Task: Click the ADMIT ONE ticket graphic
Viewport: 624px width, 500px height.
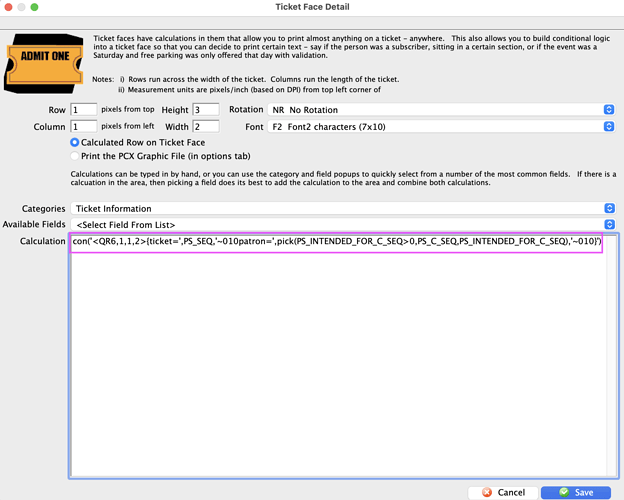Action: point(44,64)
